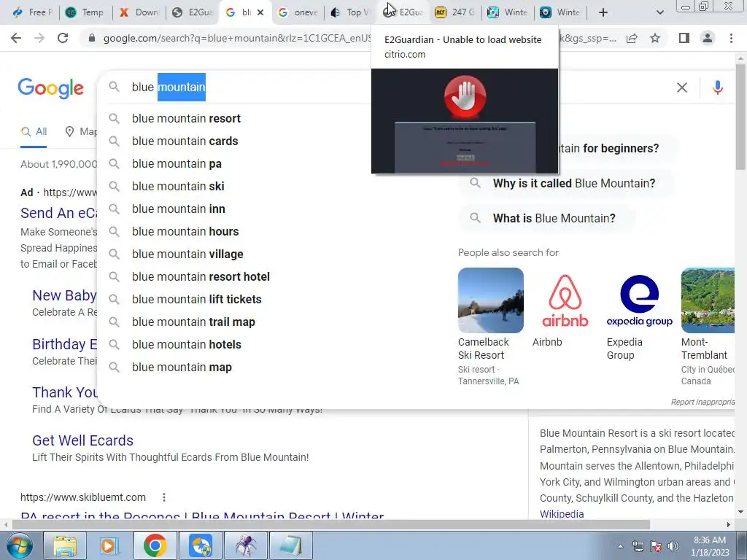Click the forward navigation arrow
This screenshot has height=560, width=747.
pyautogui.click(x=39, y=38)
